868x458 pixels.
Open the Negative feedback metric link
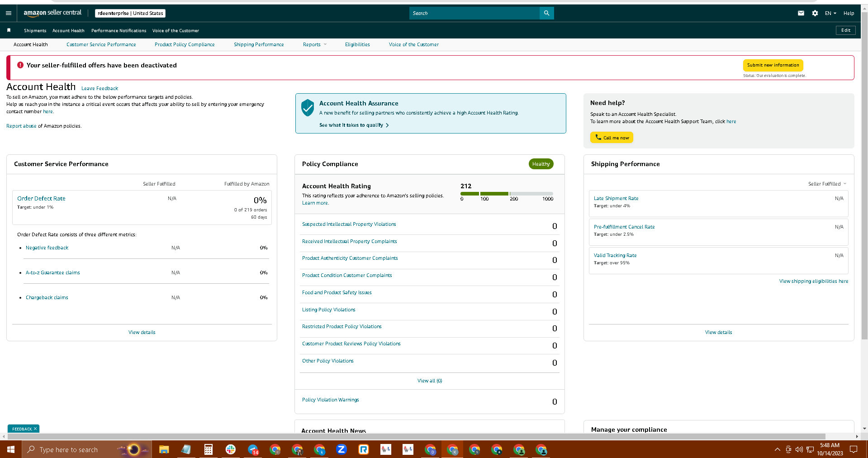click(x=47, y=248)
